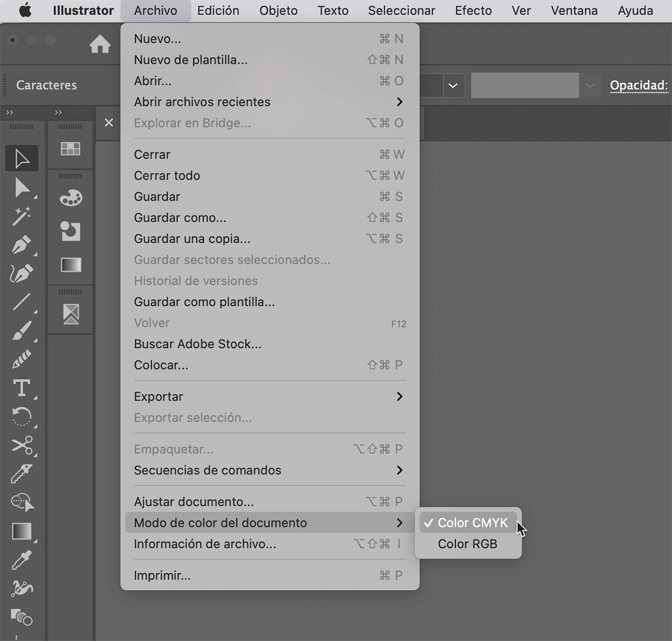Open the Transparency panel icon
Screen dimensions: 672x641
tap(71, 314)
